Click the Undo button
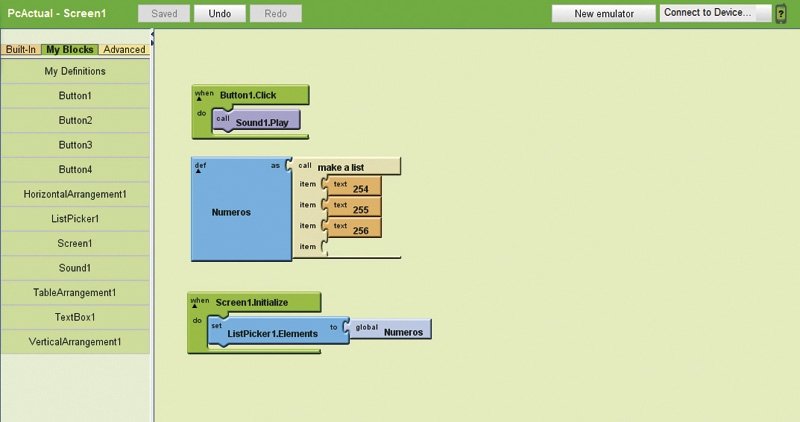800x422 pixels. pyautogui.click(x=219, y=14)
